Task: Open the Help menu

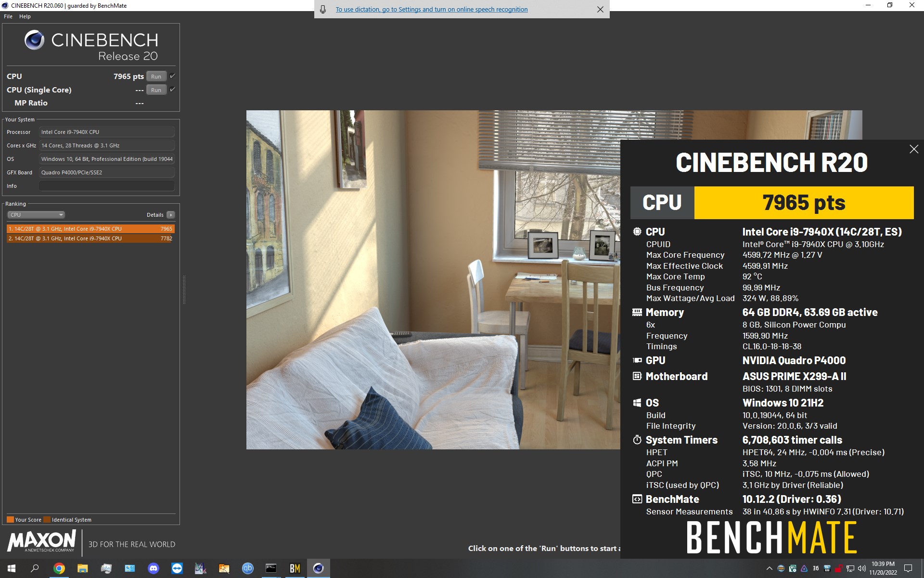Action: pyautogui.click(x=25, y=16)
